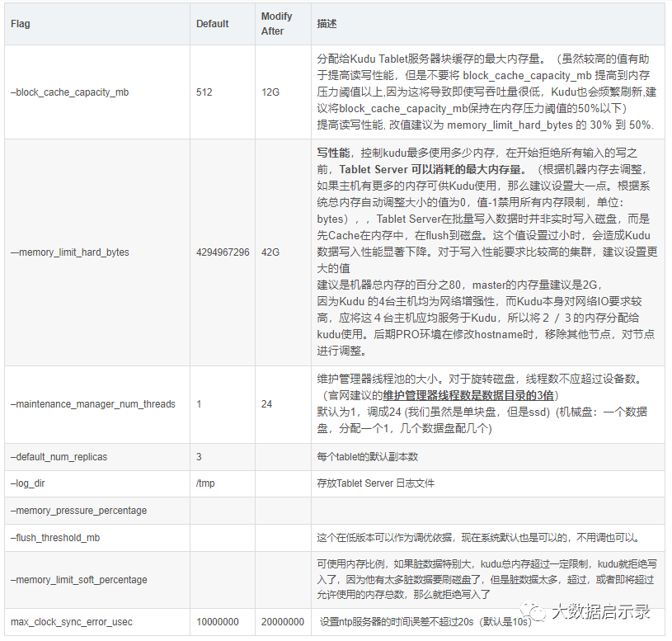This screenshot has width=672, height=641.
Task: Click the modified value 12G
Action: point(270,92)
